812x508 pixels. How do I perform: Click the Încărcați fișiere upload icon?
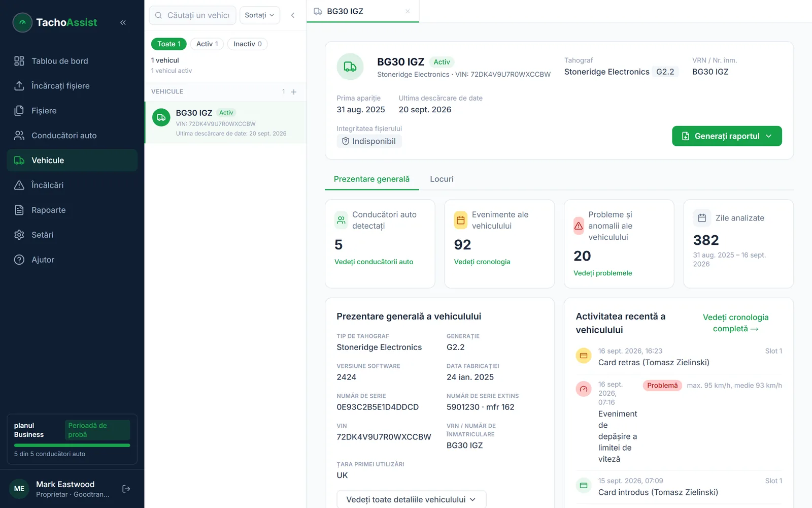pos(19,86)
